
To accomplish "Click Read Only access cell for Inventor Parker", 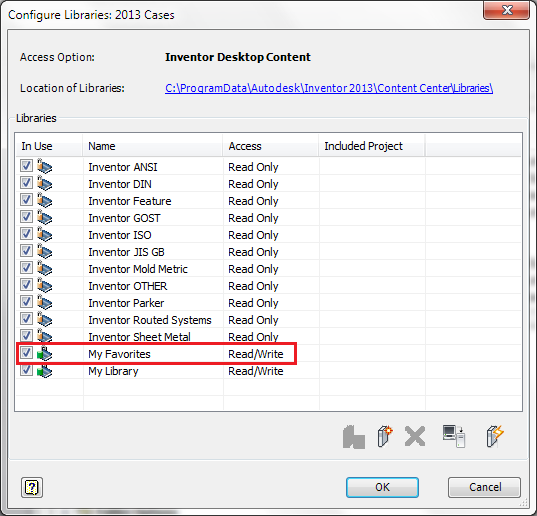I will pos(253,303).
